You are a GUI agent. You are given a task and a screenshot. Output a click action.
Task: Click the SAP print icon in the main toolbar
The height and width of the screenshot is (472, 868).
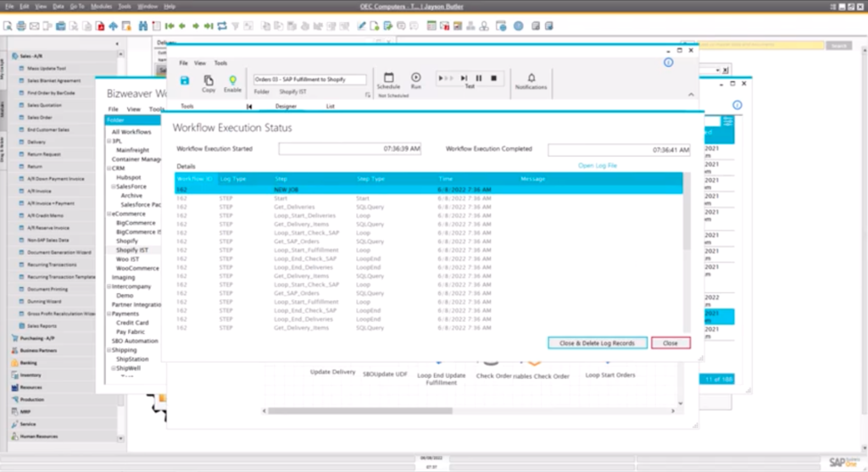21,26
